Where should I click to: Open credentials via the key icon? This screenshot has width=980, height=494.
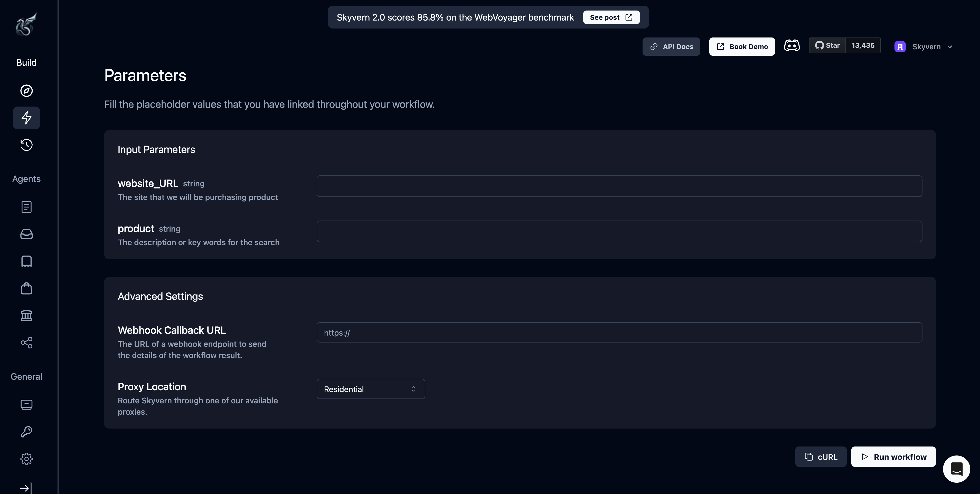point(26,432)
